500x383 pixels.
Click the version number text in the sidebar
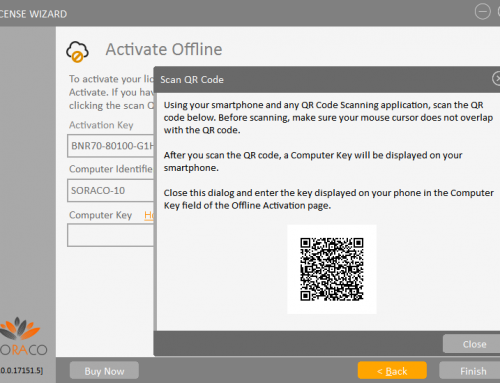tap(21, 370)
